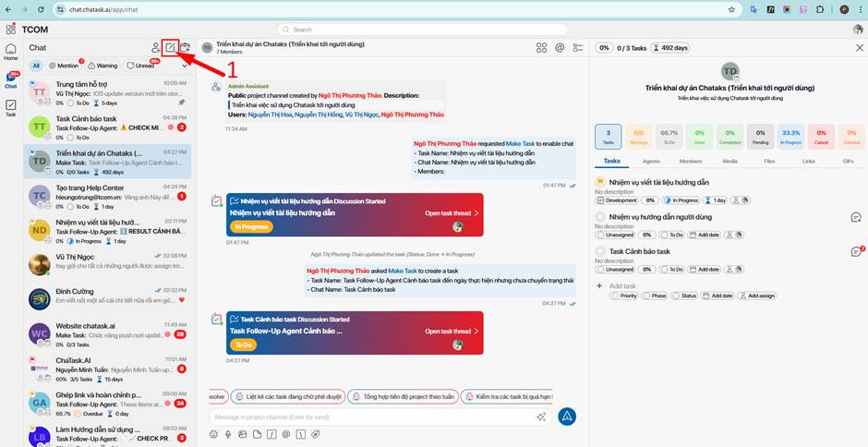Click the slash command icon
Viewport: 868px width, 447px height.
(271, 434)
